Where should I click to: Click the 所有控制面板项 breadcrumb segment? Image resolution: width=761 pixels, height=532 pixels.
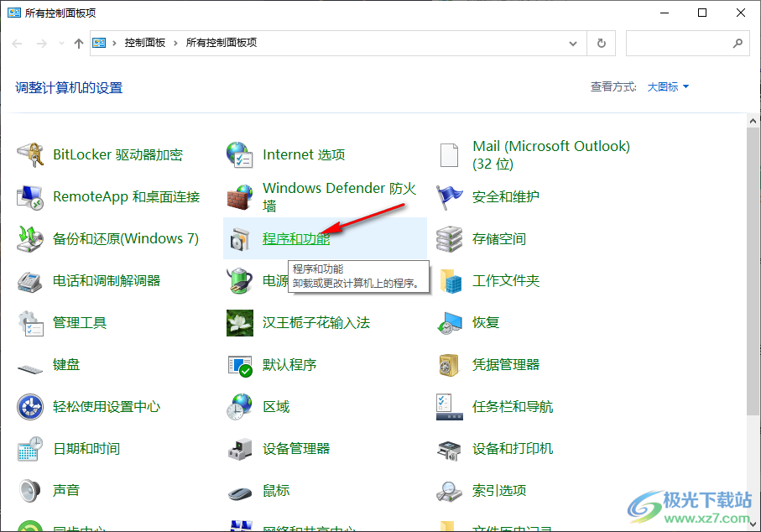pyautogui.click(x=222, y=43)
